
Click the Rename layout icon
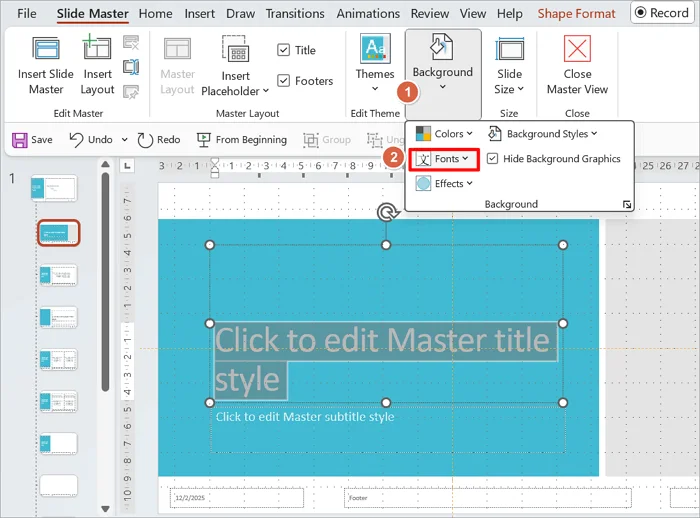[x=131, y=67]
